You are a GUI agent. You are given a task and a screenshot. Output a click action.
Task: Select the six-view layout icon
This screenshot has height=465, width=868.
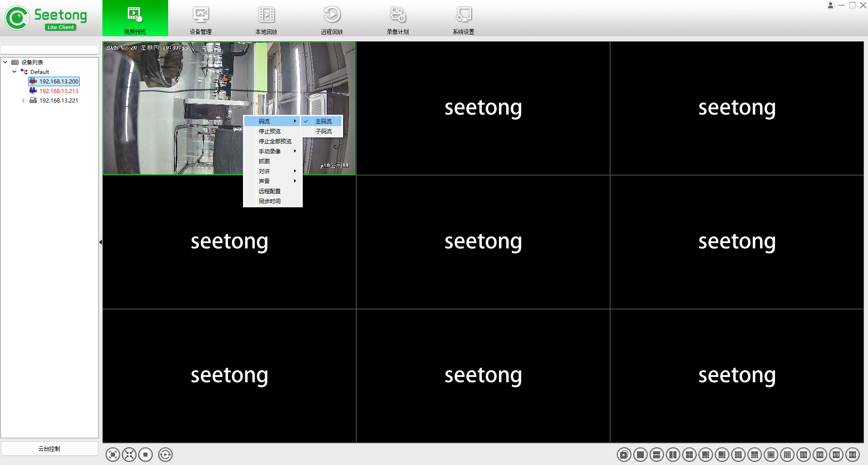pyautogui.click(x=706, y=455)
